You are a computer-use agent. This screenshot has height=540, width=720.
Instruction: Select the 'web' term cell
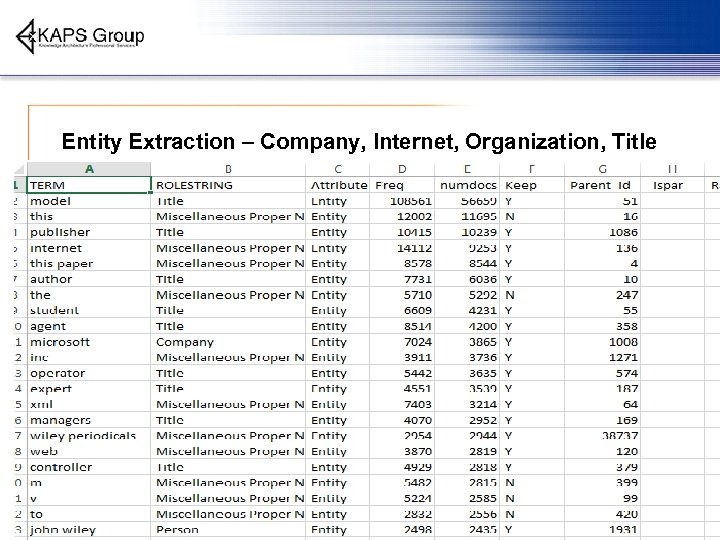89,451
